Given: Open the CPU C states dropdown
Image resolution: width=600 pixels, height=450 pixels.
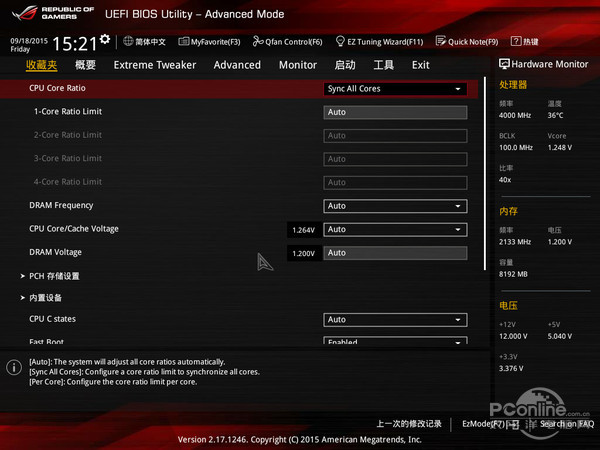Looking at the screenshot, I should 395,320.
